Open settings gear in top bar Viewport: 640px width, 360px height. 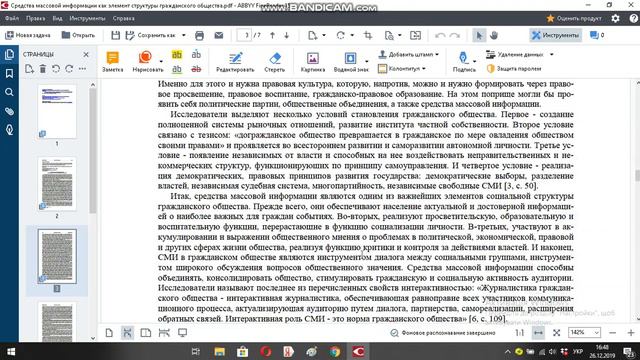point(616,18)
